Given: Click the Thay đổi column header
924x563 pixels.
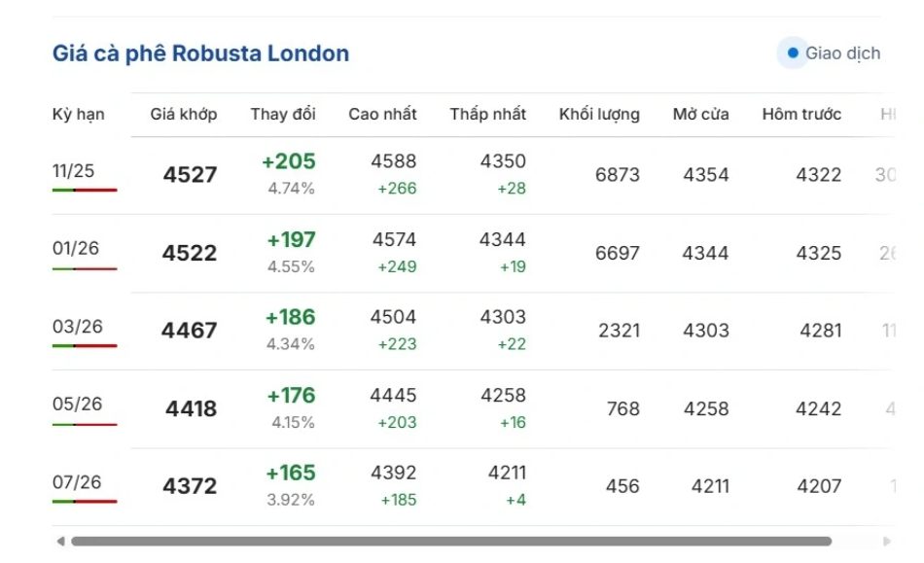Looking at the screenshot, I should pyautogui.click(x=283, y=114).
